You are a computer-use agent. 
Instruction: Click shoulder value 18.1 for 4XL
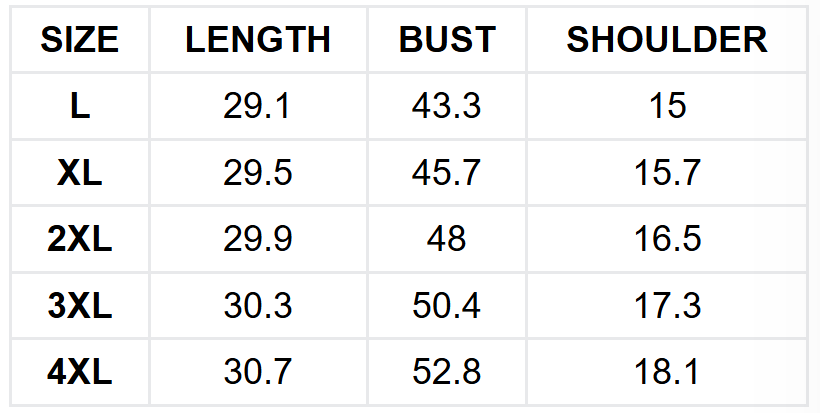667,372
